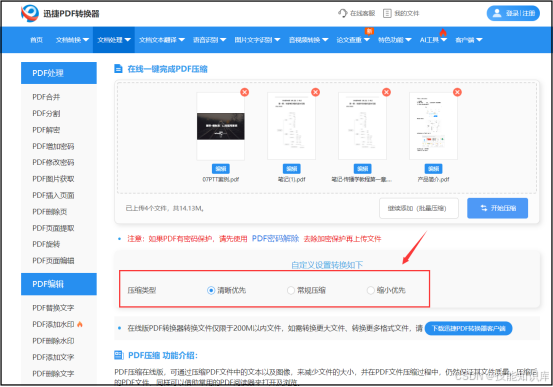The image size is (553, 387).
Task: Remove the 笔记(1).pdf file via red X
Action: coord(315,92)
